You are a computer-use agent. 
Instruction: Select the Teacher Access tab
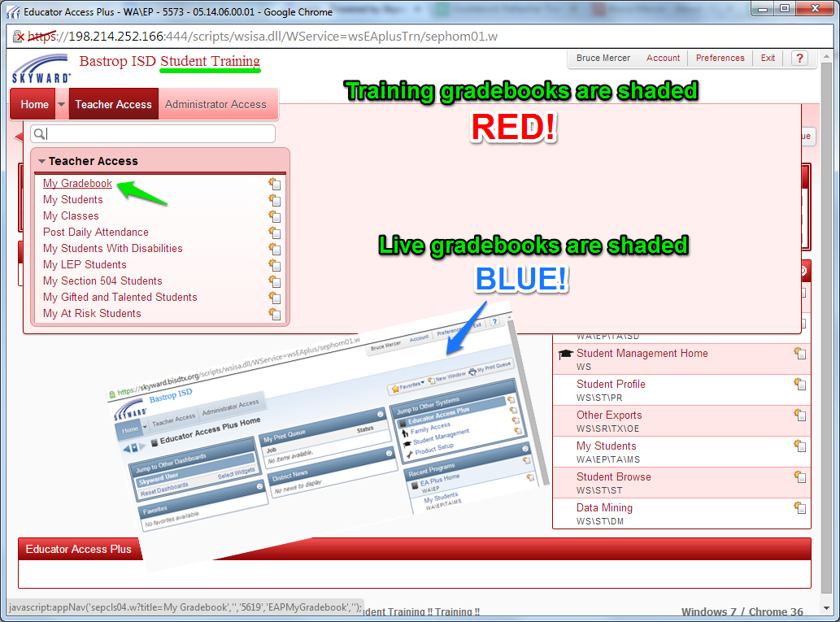click(114, 104)
